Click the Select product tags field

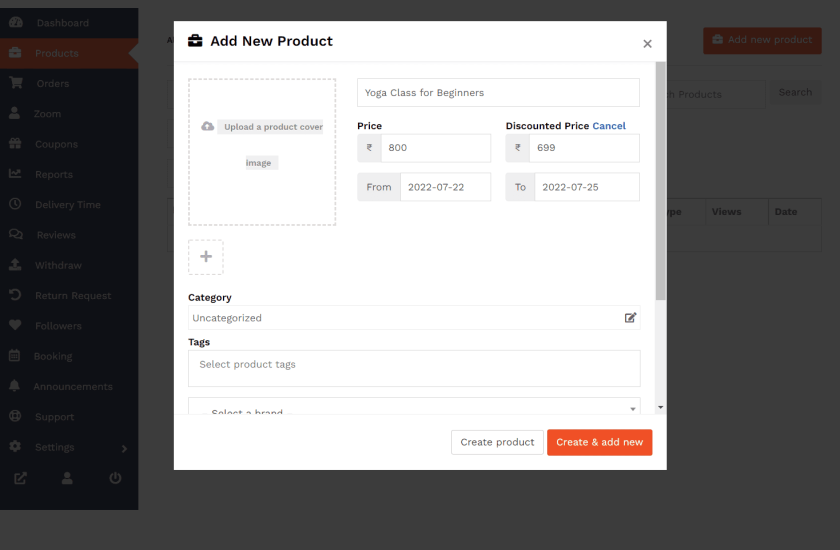point(414,368)
